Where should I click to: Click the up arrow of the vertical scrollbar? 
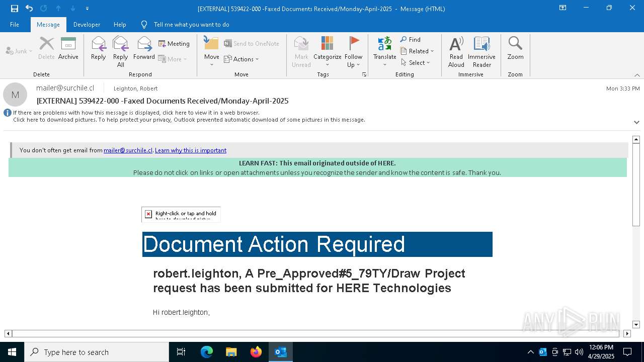coord(636,139)
